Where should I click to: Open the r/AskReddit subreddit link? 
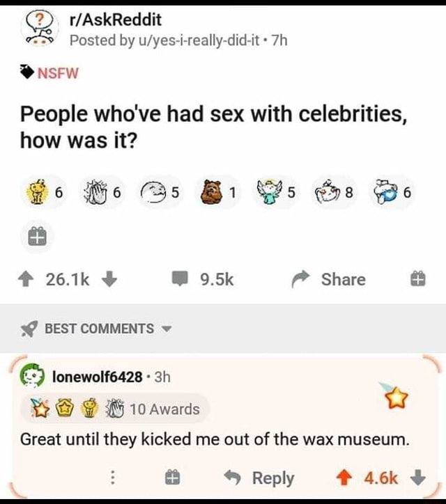click(x=115, y=20)
